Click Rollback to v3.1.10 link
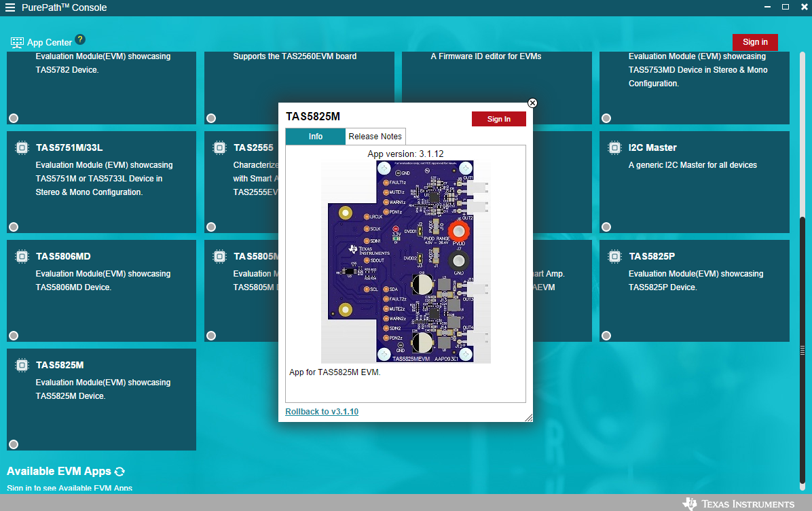The width and height of the screenshot is (812, 511). coord(322,412)
